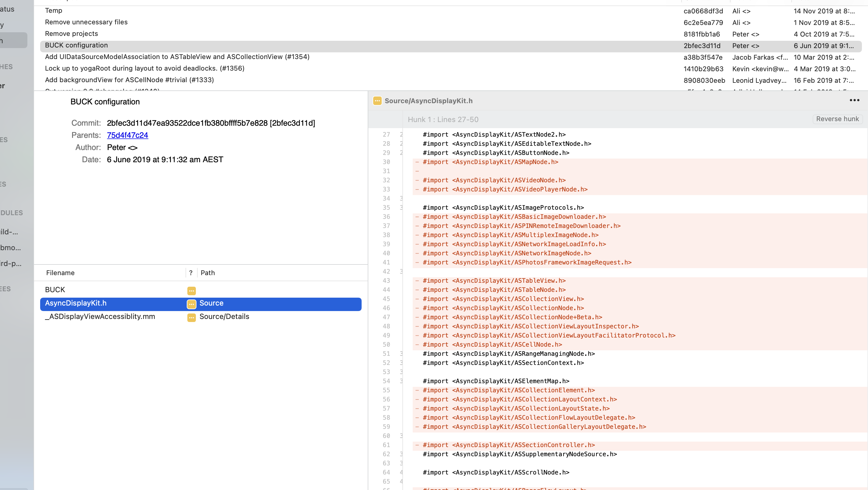The width and height of the screenshot is (868, 490).
Task: Click the Hunk 1 : Lines 27-50 header
Action: click(x=443, y=120)
